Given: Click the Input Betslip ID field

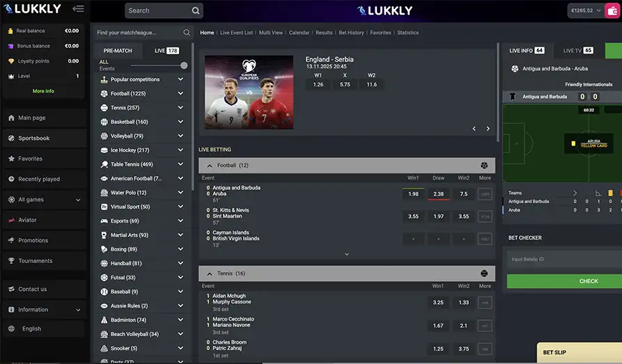Looking at the screenshot, I should coord(564,260).
